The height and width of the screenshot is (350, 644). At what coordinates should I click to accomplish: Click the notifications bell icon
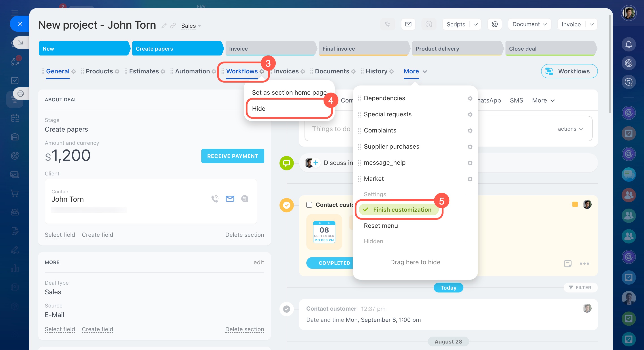pyautogui.click(x=629, y=44)
